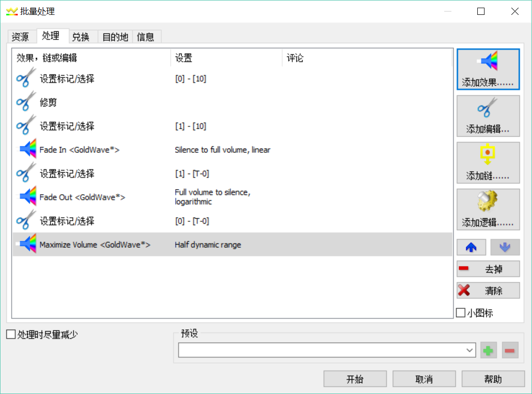532x394 pixels.
Task: Click the 添加逻辑 gears icon button
Action: pos(488,209)
